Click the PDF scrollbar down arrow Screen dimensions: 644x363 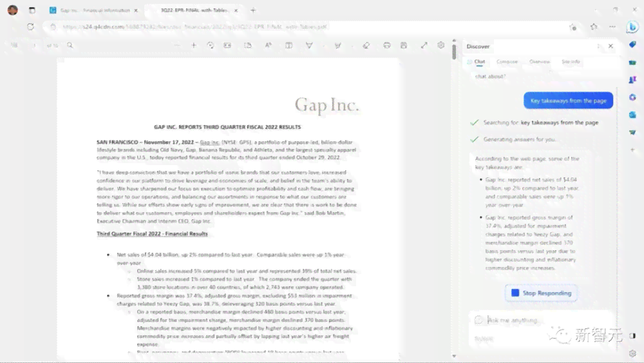tap(454, 356)
